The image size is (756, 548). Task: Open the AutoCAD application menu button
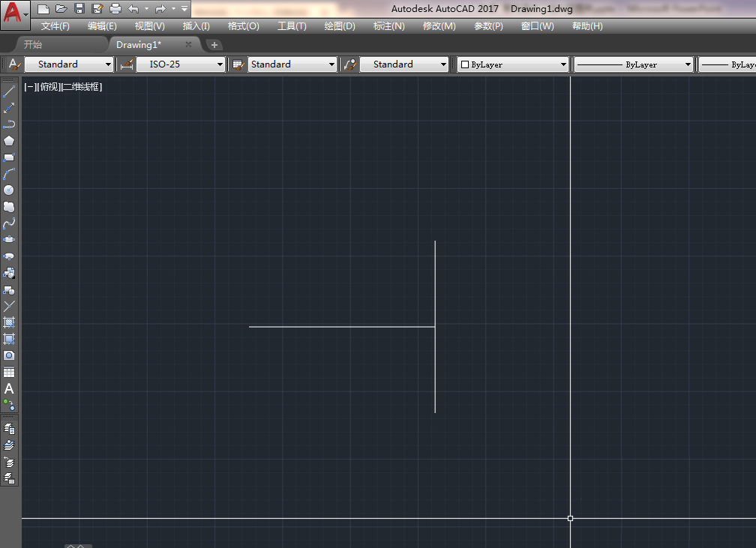(x=15, y=14)
